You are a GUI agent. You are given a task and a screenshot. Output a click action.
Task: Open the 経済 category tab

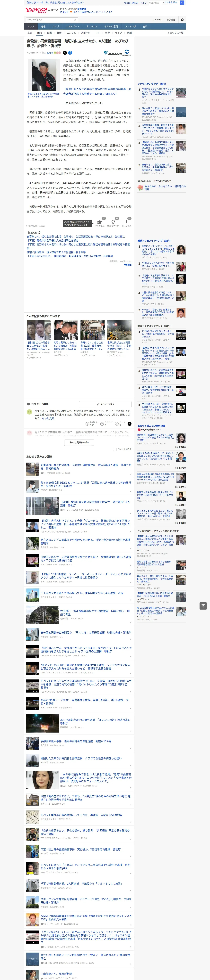pos(59,33)
